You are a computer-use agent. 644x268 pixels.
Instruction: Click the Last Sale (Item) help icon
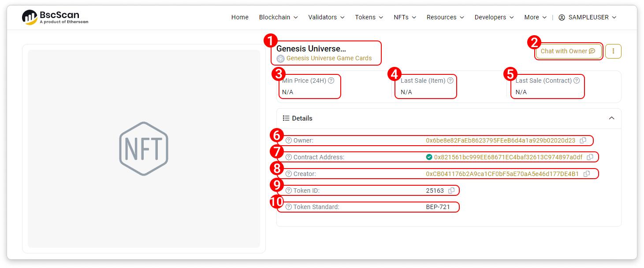(x=450, y=81)
